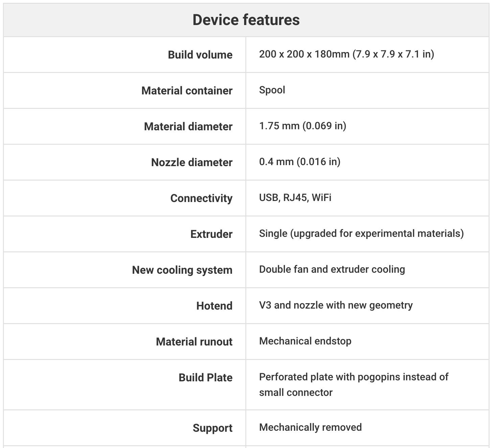Image resolution: width=493 pixels, height=448 pixels.
Task: Click the Nozzle diameter label
Action: click(x=192, y=162)
